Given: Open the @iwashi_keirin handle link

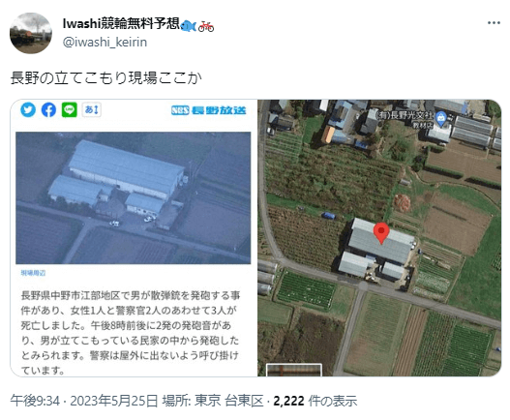Looking at the screenshot, I should pos(105,43).
